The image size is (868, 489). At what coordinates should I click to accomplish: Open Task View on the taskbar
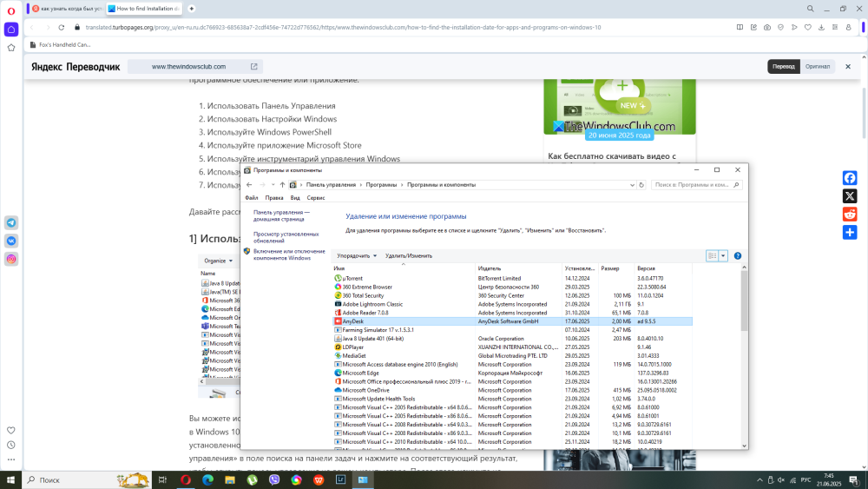click(x=162, y=480)
